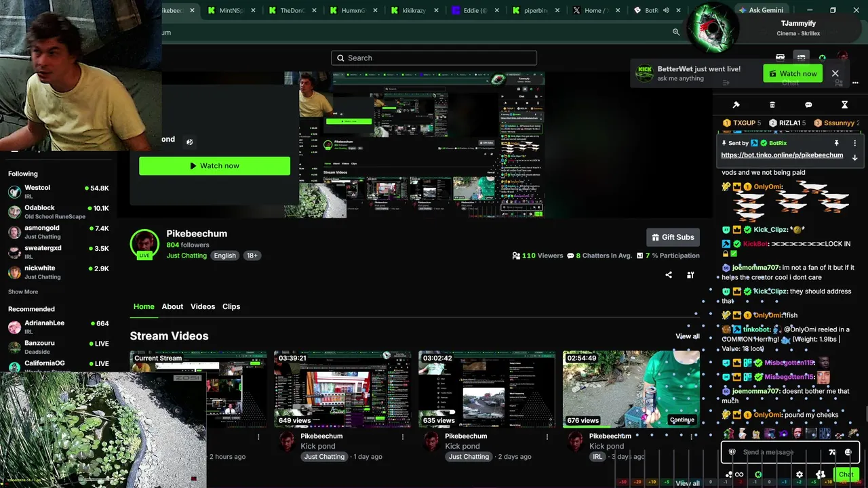This screenshot has height=488, width=868.
Task: Expand the following list with Show More
Action: (x=23, y=291)
